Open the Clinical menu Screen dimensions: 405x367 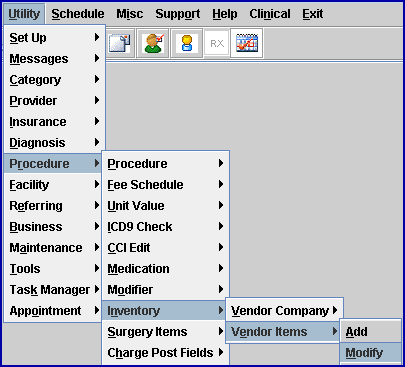[x=270, y=14]
